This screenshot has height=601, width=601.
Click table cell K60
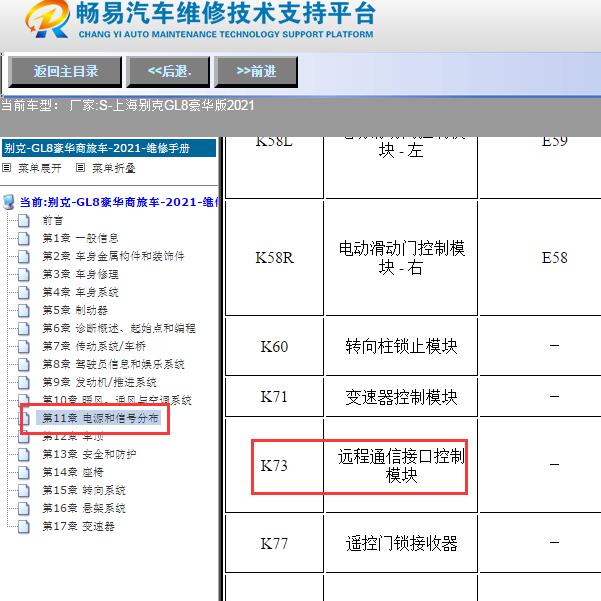click(274, 346)
